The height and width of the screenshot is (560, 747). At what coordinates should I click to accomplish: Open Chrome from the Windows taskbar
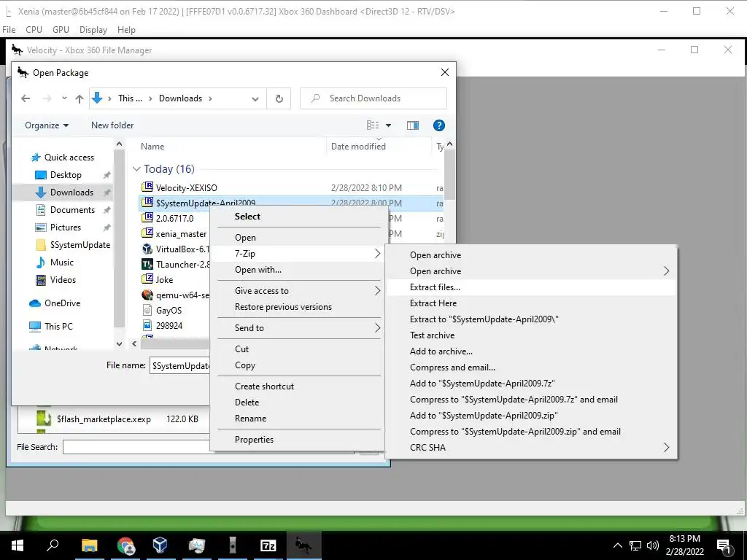pyautogui.click(x=125, y=545)
